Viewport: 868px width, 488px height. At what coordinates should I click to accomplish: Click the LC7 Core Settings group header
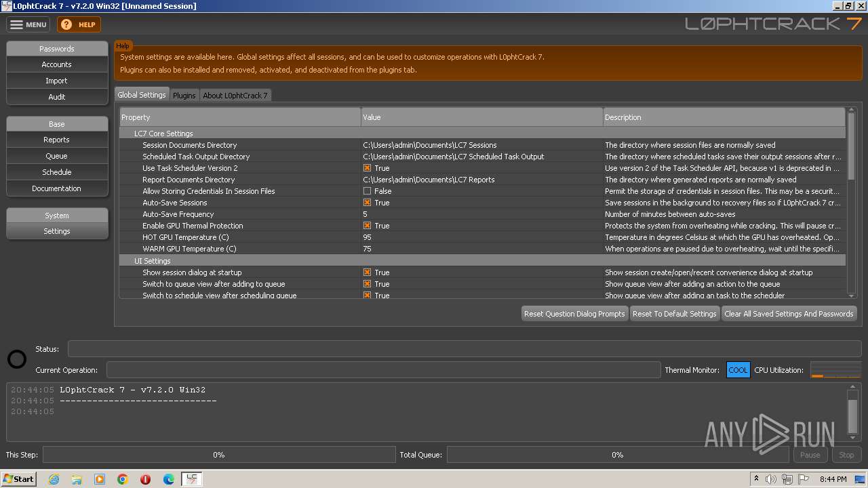click(x=482, y=134)
